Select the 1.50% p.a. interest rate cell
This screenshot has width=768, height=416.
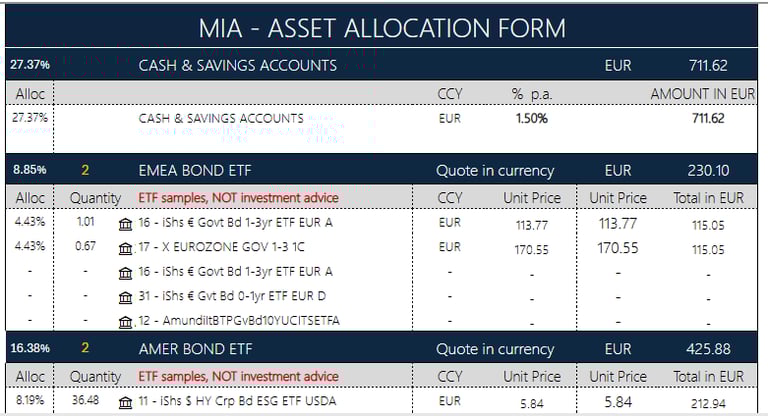click(x=531, y=119)
